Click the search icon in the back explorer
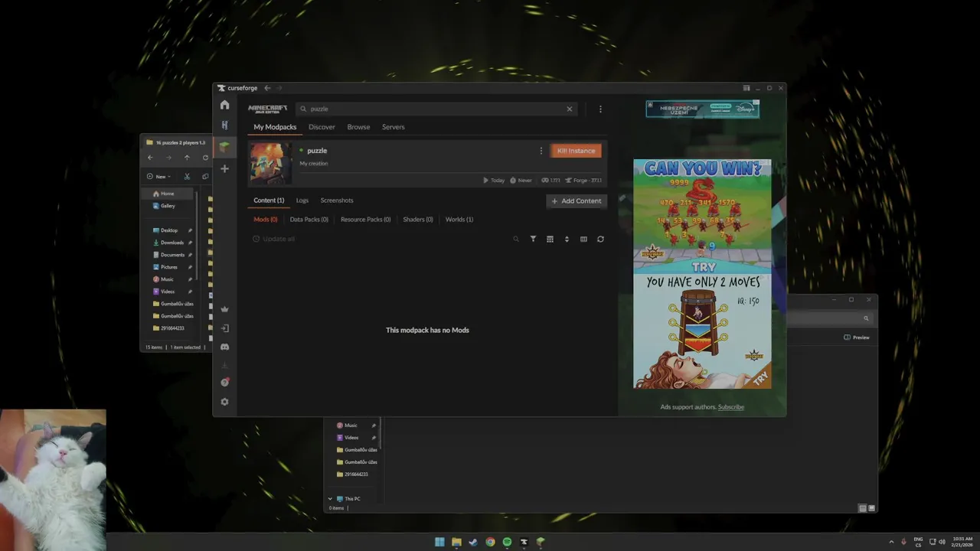The height and width of the screenshot is (551, 980). [866, 318]
